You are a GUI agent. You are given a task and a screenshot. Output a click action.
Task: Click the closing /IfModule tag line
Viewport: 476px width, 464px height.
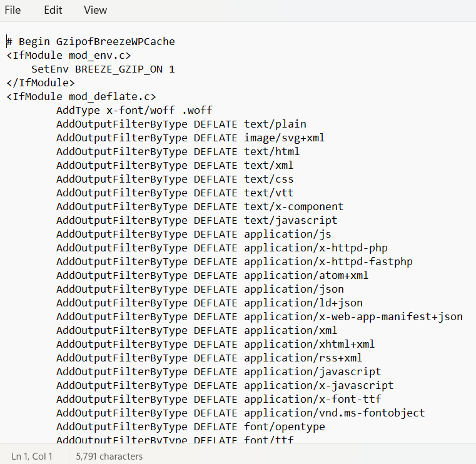(x=41, y=83)
